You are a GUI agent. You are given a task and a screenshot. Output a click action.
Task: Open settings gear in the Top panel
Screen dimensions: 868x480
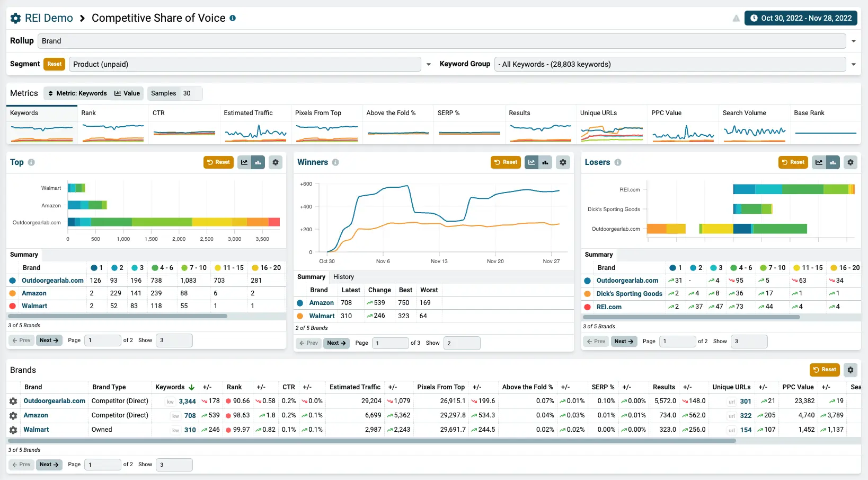tap(276, 162)
